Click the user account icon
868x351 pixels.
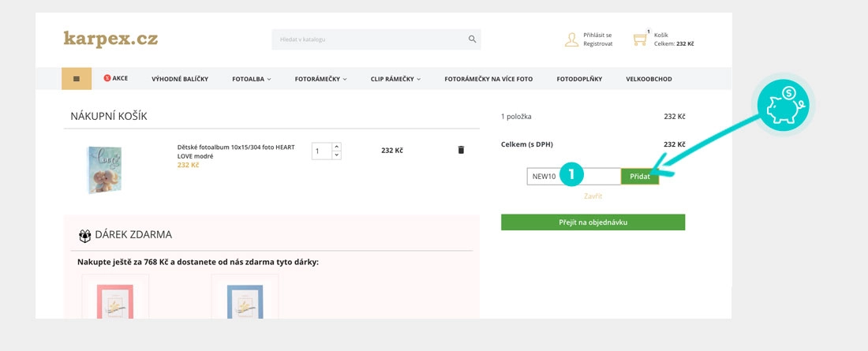click(571, 39)
